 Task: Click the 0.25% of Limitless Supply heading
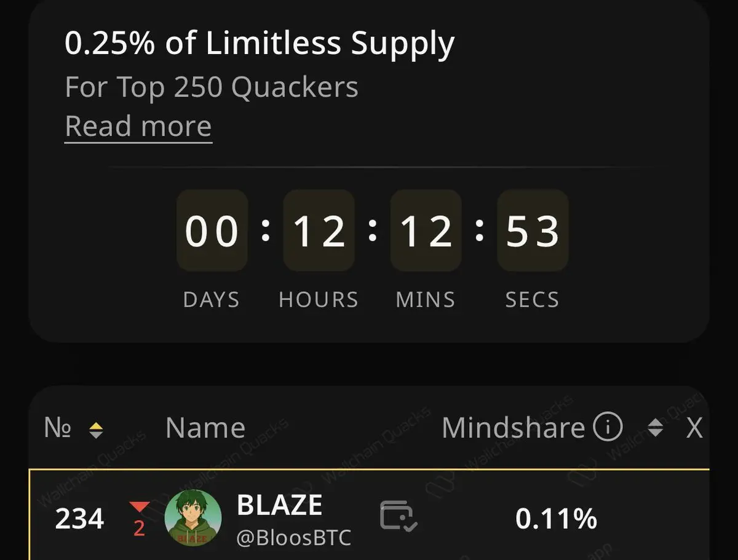(260, 44)
